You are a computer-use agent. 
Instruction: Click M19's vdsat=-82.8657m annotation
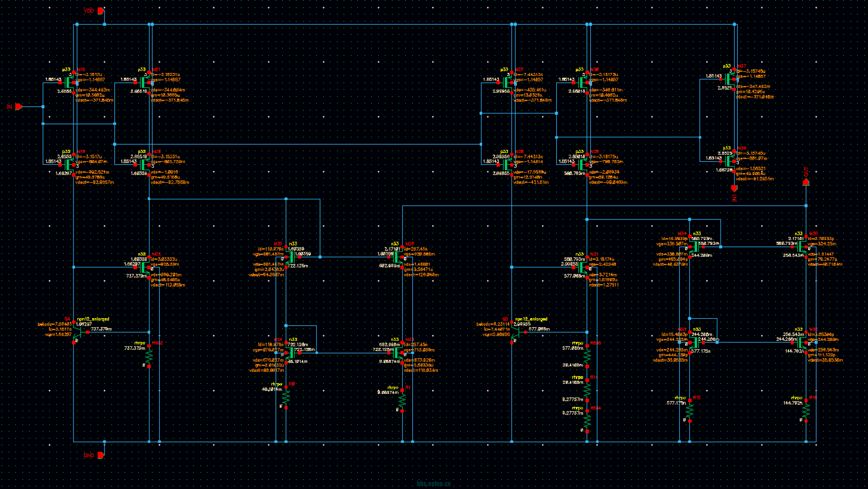[95, 182]
